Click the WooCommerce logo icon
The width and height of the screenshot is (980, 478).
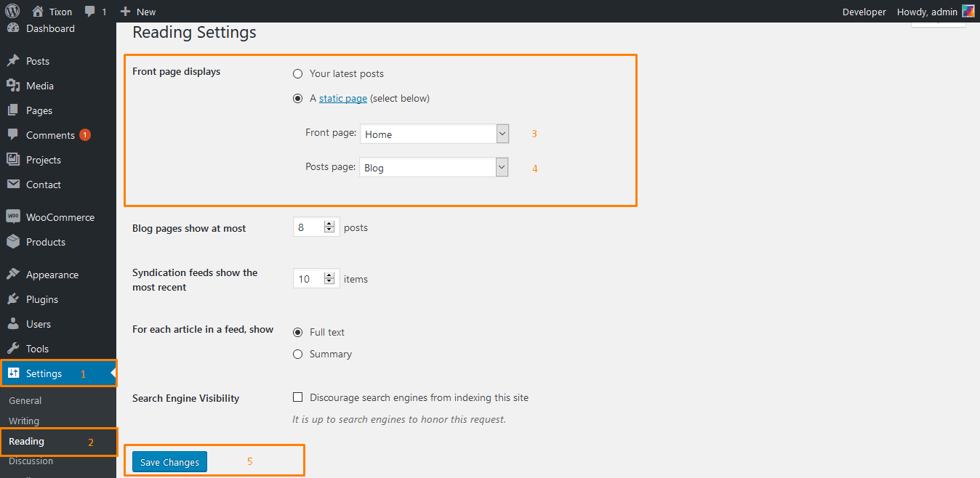pos(12,217)
